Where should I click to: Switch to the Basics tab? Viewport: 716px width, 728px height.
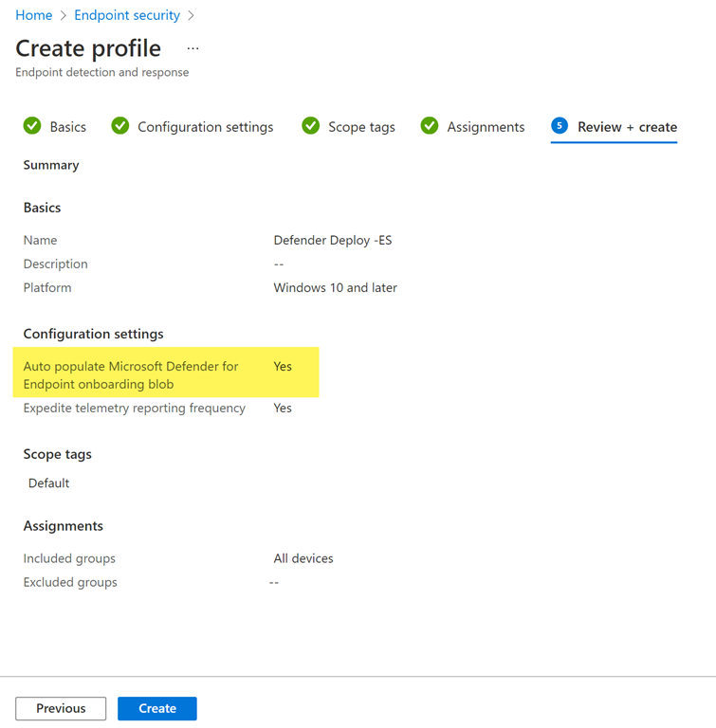click(x=67, y=127)
